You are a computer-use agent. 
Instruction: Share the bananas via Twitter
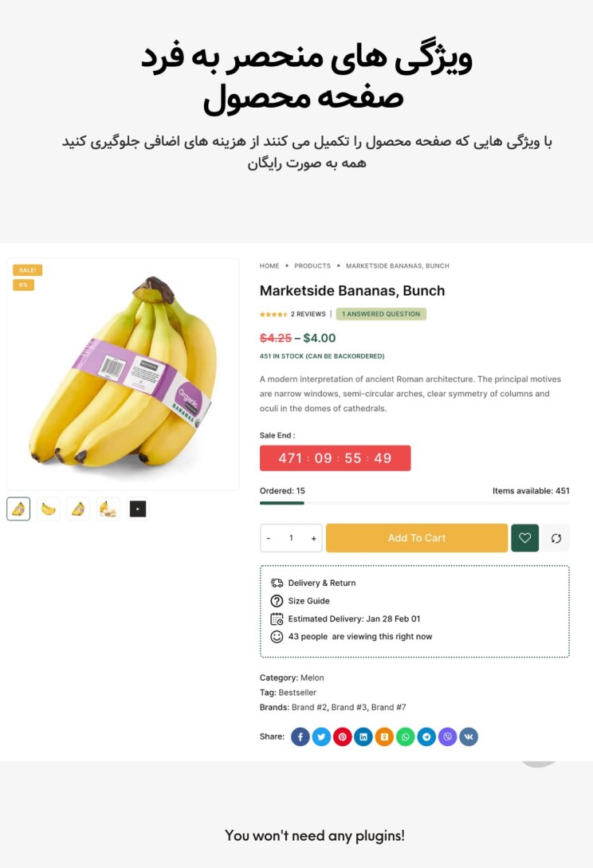pos(321,736)
